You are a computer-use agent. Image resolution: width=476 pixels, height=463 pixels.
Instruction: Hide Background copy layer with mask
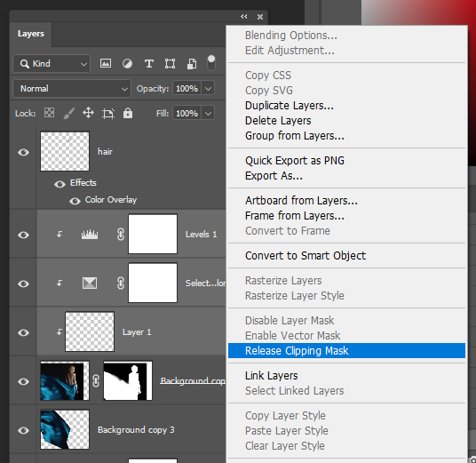[23, 381]
